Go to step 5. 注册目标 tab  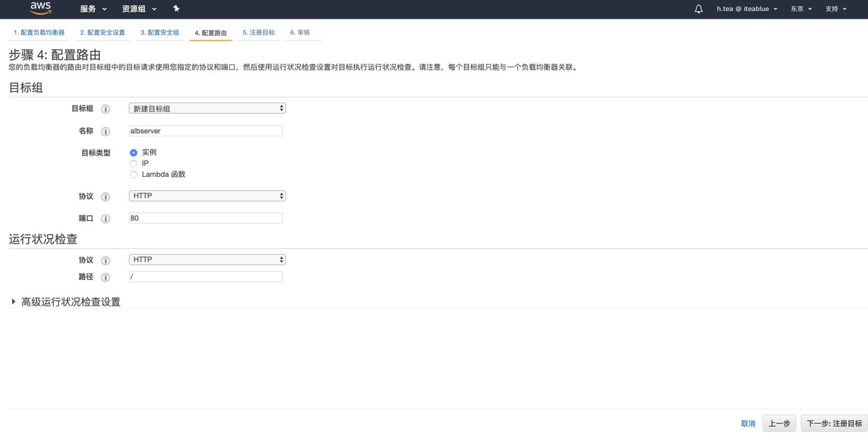pos(258,32)
